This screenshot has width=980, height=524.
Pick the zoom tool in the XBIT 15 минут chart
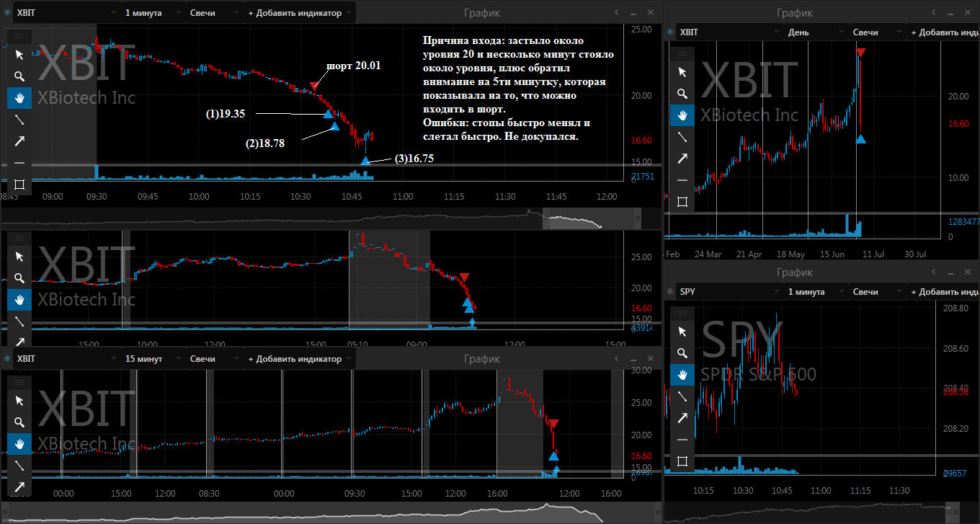19,422
